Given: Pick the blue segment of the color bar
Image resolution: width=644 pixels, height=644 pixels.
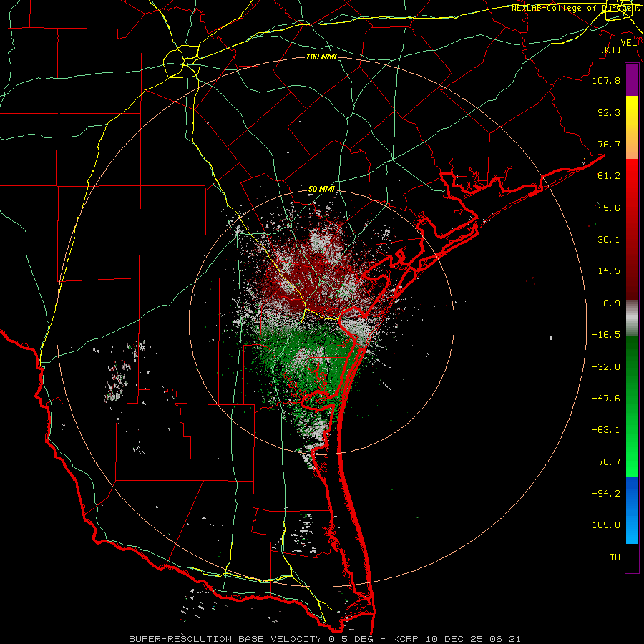Looking at the screenshot, I should [x=632, y=510].
